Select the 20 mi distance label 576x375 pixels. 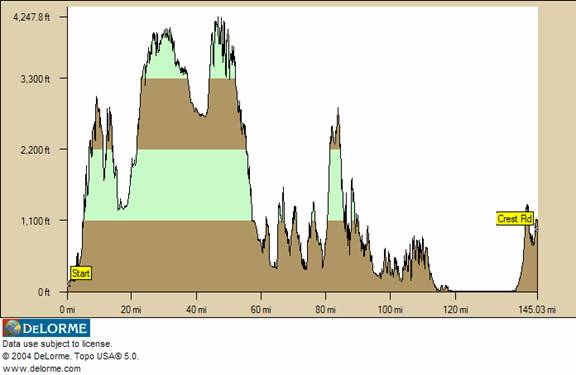[131, 310]
